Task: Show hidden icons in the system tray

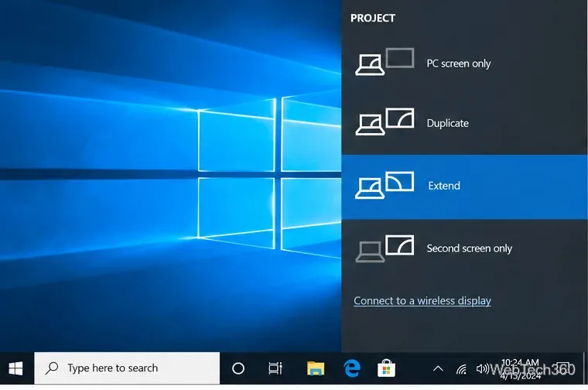Action: click(438, 368)
